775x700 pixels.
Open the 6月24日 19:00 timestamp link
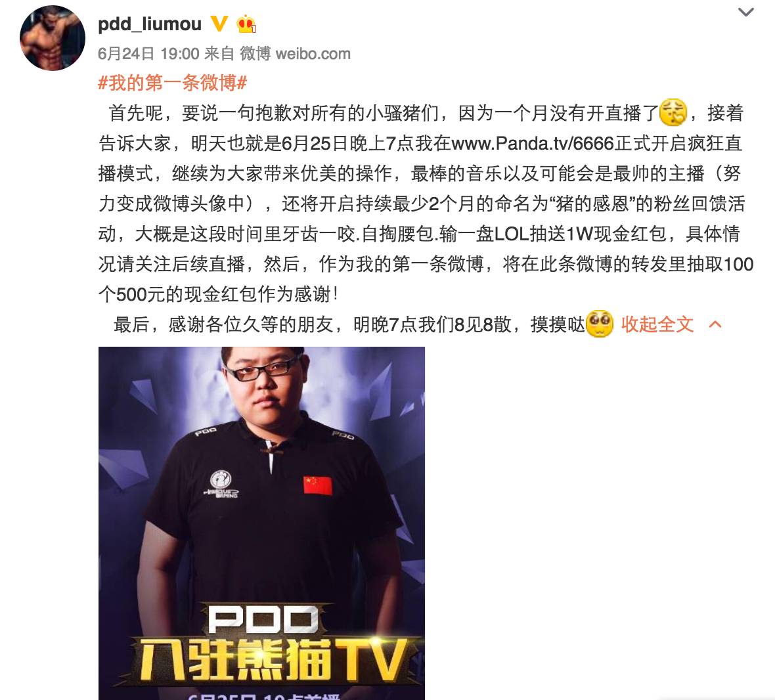tap(148, 53)
